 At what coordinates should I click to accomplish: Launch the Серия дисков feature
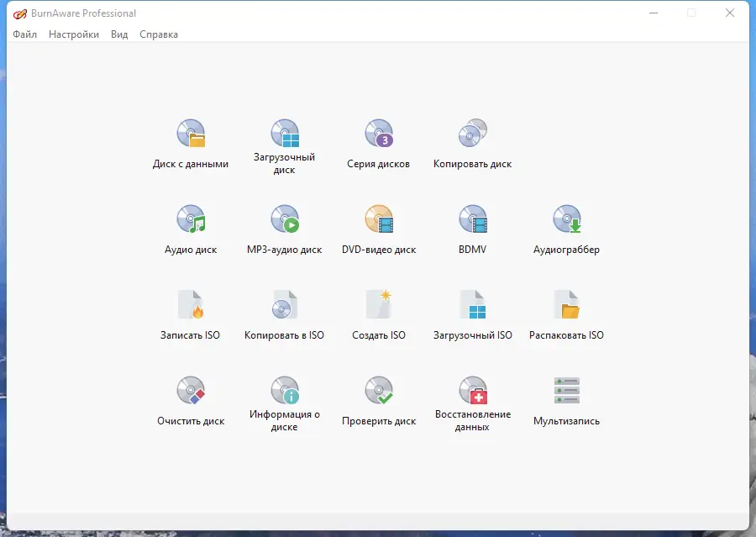coord(379,143)
